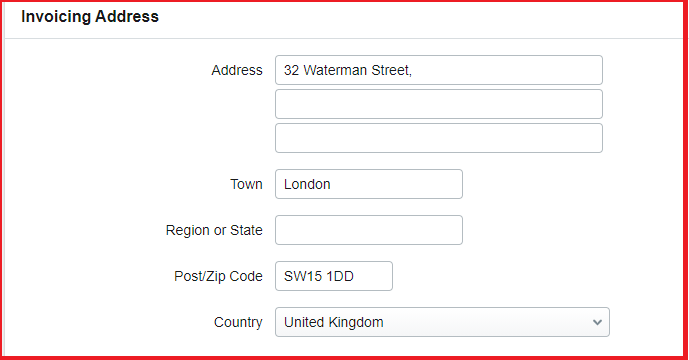Screen dimensions: 689x360
Task: Click the Region or State label
Action: 214,230
